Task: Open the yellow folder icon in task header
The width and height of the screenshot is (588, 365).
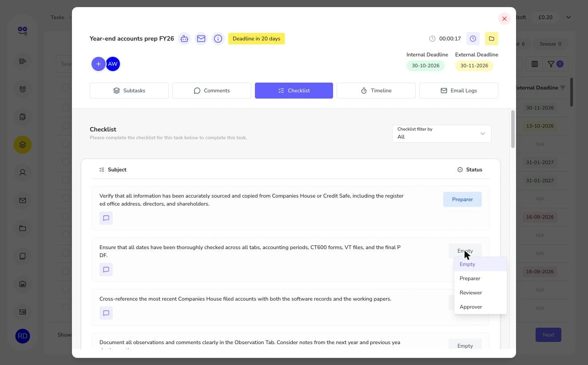Action: click(492, 39)
